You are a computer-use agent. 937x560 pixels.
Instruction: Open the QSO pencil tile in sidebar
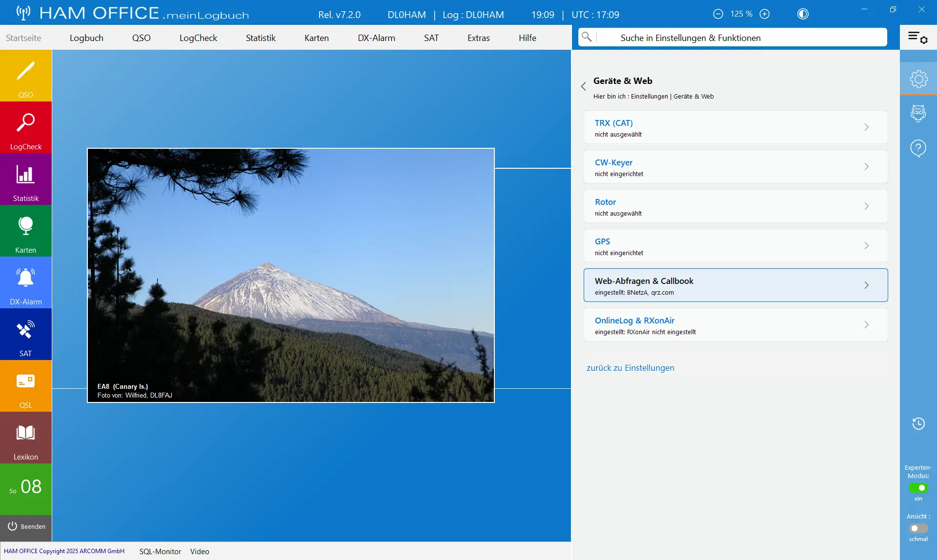point(26,76)
